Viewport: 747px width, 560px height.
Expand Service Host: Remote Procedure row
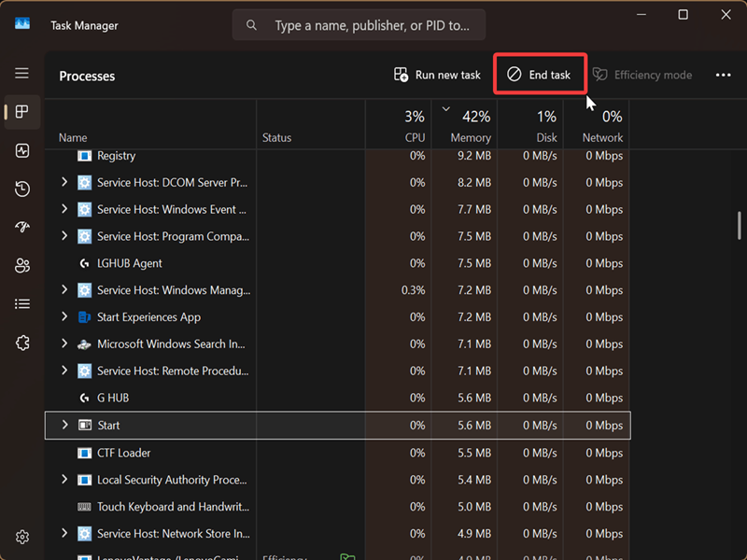click(x=64, y=371)
